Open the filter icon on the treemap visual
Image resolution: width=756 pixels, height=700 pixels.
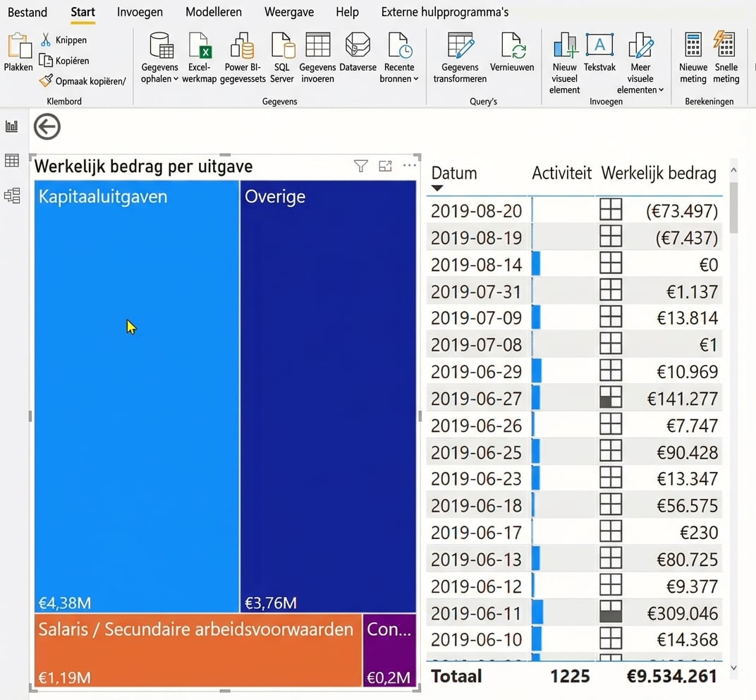coord(360,166)
